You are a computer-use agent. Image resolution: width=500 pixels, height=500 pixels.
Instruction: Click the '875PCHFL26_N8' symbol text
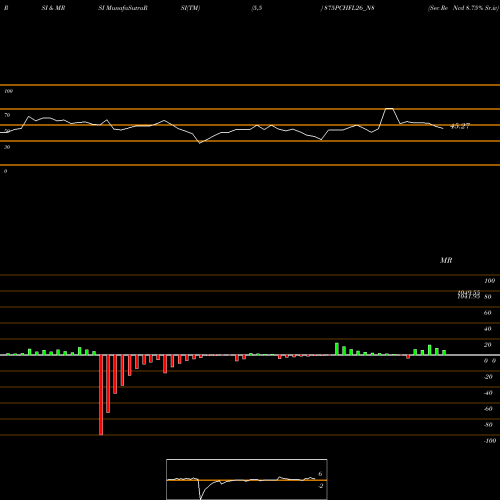(349, 8)
